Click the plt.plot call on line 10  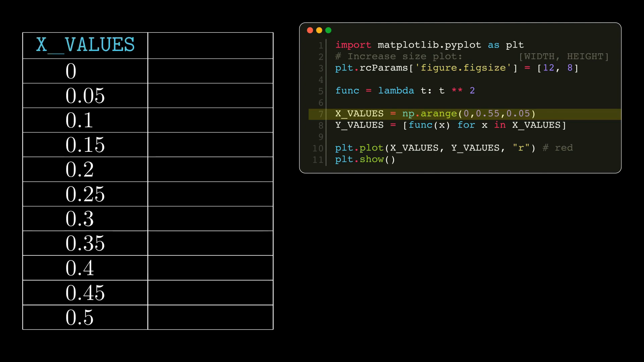tap(402, 148)
